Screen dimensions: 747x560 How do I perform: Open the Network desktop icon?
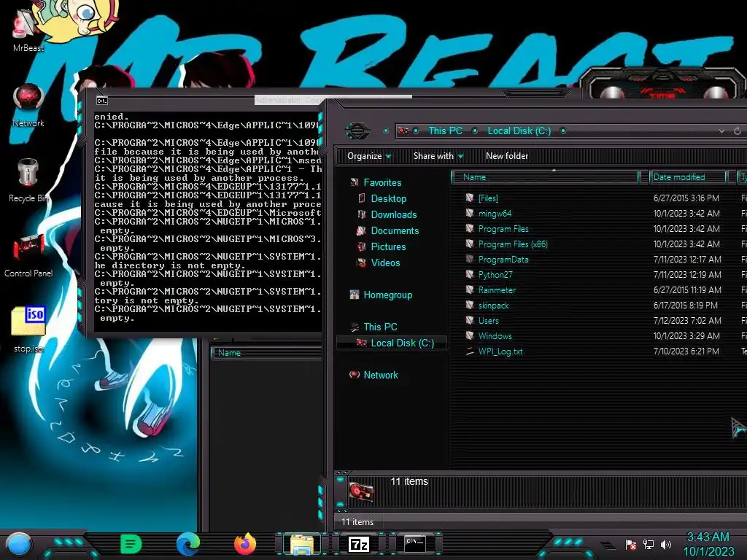pyautogui.click(x=28, y=106)
